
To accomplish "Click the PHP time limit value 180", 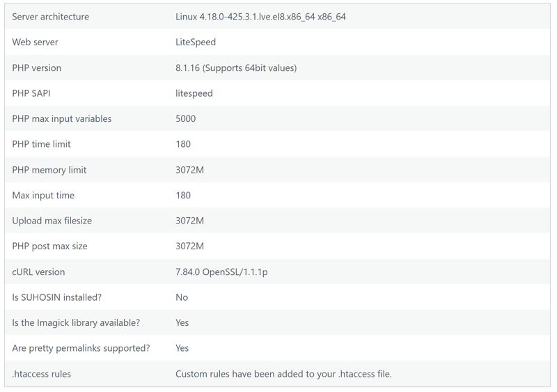I will point(183,144).
